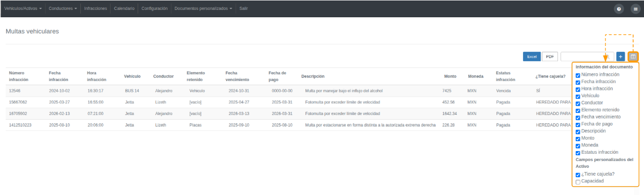Sort by Conductor column header
This screenshot has height=195, width=644.
pos(163,76)
